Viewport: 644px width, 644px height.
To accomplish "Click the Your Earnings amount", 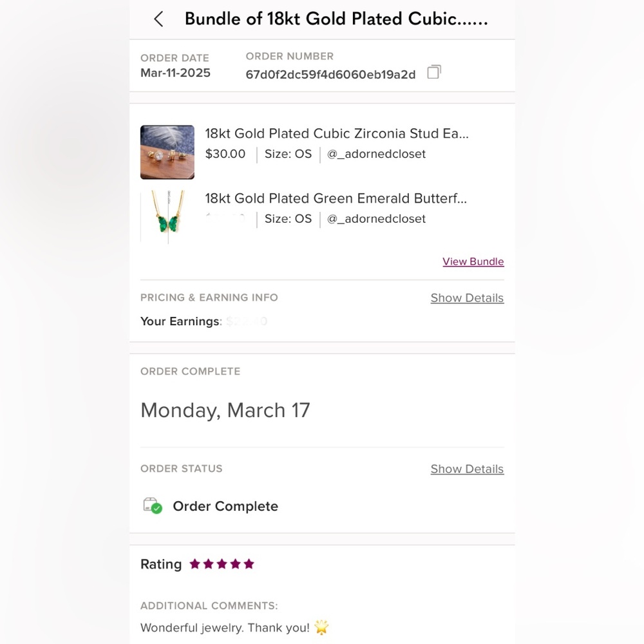I will click(247, 321).
